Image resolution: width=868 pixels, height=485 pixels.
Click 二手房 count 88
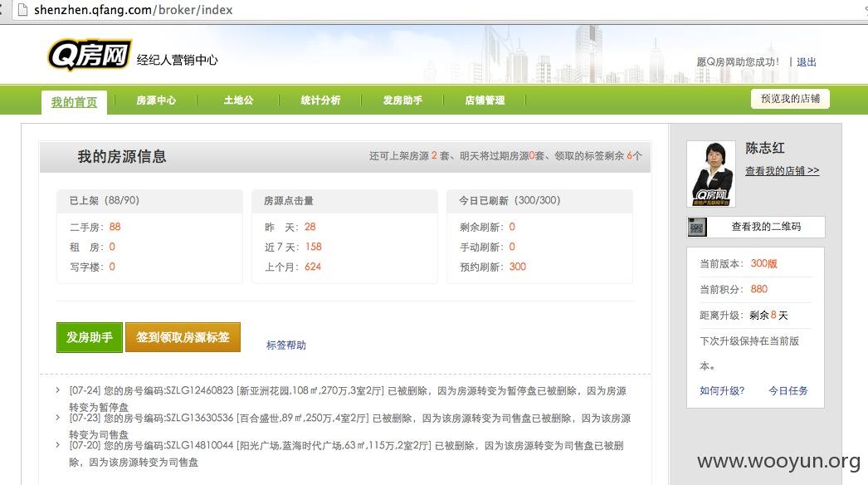click(115, 227)
